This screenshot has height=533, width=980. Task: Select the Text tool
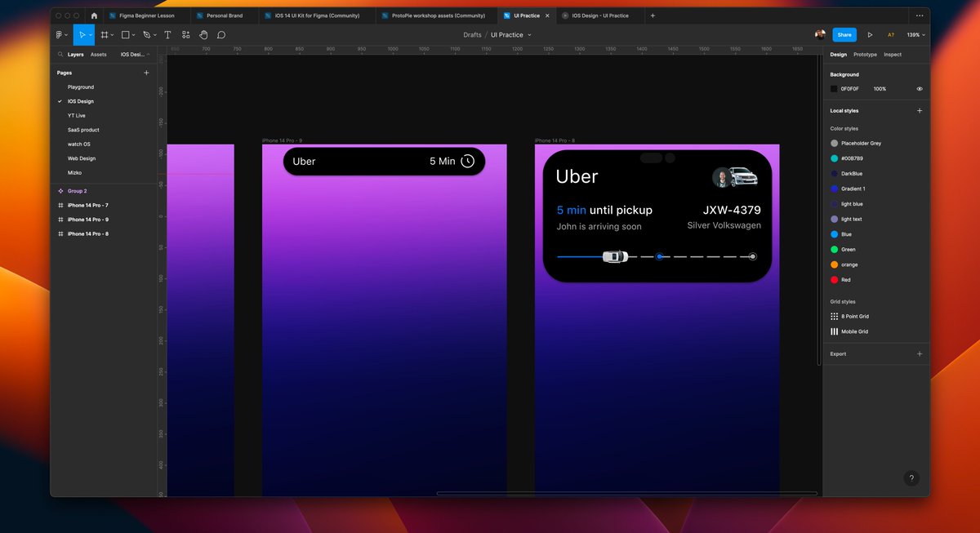pyautogui.click(x=167, y=35)
